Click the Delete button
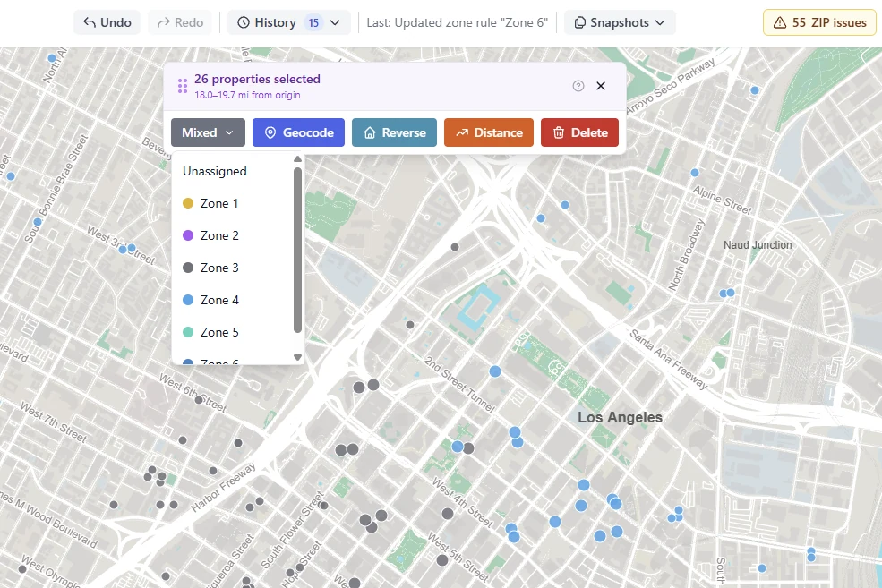Screen dimensions: 882x588 click(x=580, y=132)
